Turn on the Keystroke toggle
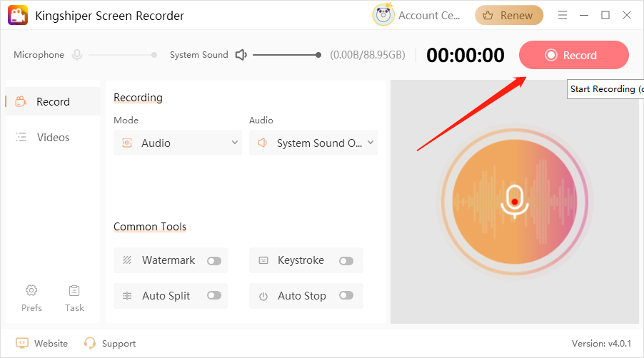The width and height of the screenshot is (644, 358). (x=346, y=261)
